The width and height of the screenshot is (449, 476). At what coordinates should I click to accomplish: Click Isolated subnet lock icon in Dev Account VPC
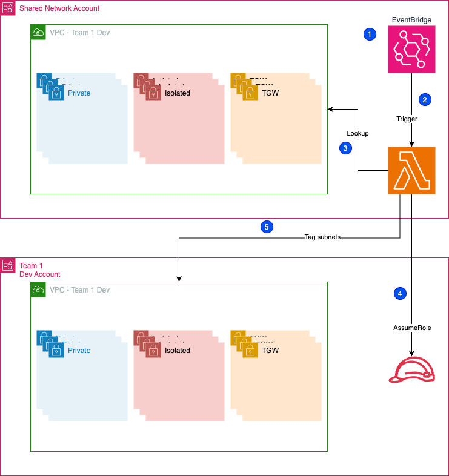click(x=153, y=351)
